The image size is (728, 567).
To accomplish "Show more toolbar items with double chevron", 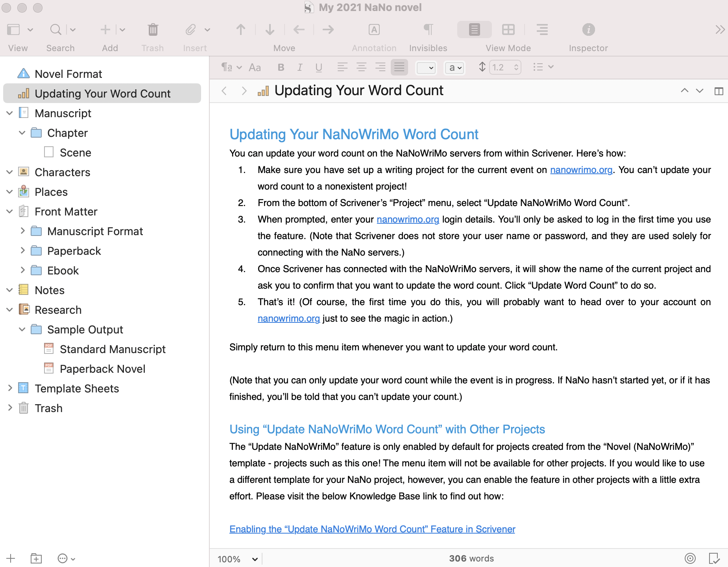I will pos(720,29).
